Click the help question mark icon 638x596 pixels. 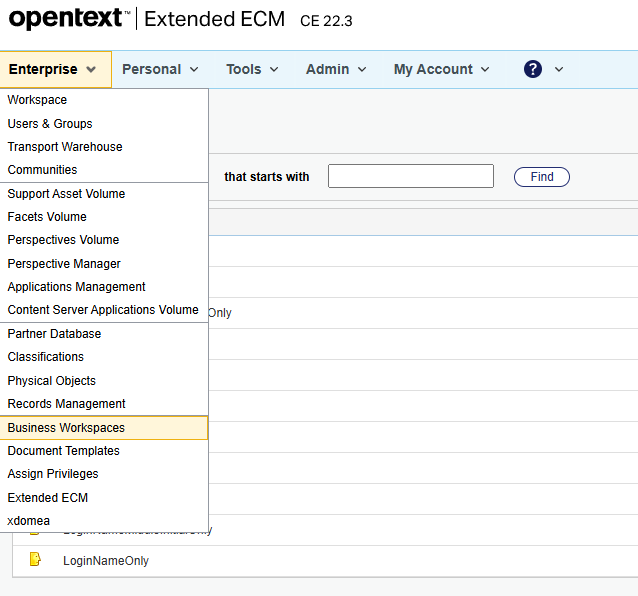click(533, 69)
